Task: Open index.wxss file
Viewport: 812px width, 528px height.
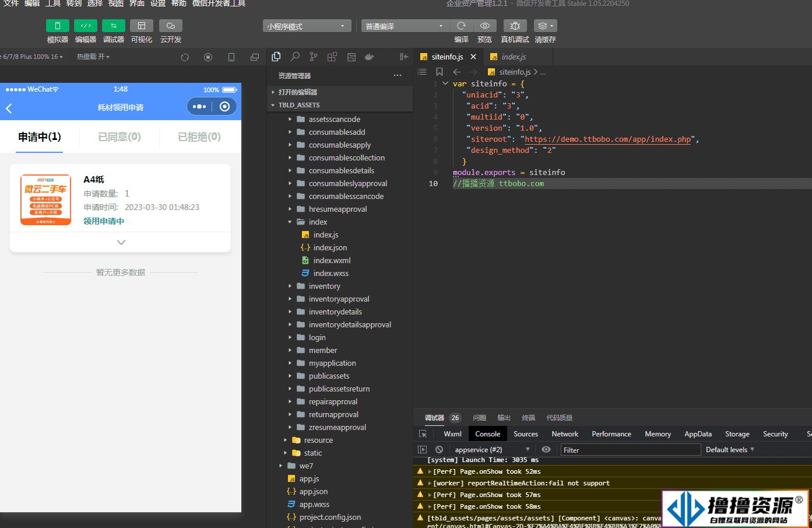Action: 340,273
